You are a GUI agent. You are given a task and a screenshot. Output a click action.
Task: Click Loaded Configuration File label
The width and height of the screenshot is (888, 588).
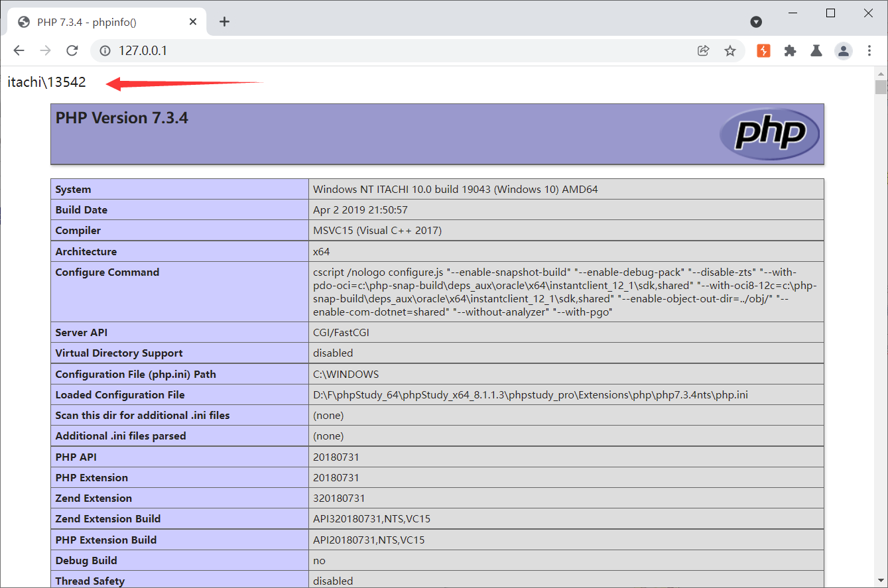point(120,395)
